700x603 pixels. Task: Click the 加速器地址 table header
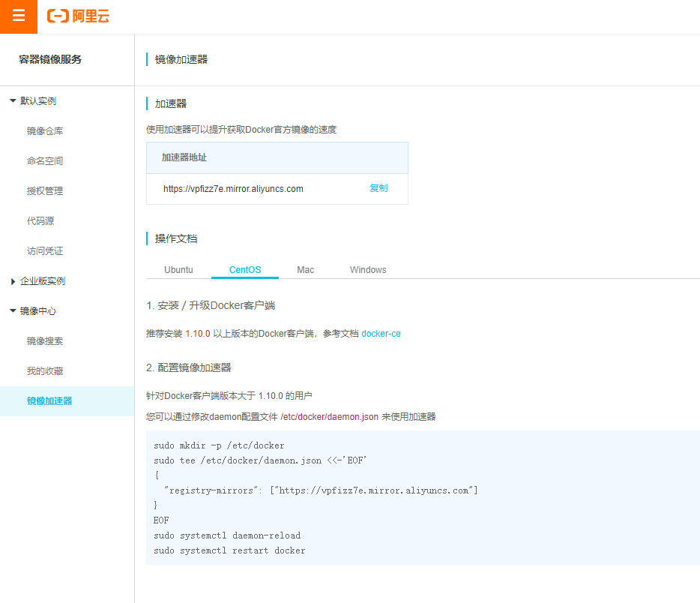tap(277, 157)
